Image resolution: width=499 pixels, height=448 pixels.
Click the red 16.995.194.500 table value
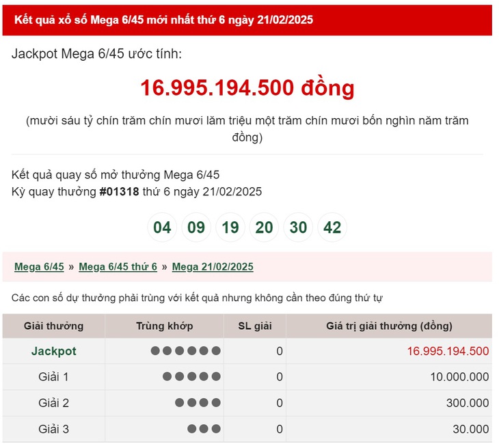(448, 351)
